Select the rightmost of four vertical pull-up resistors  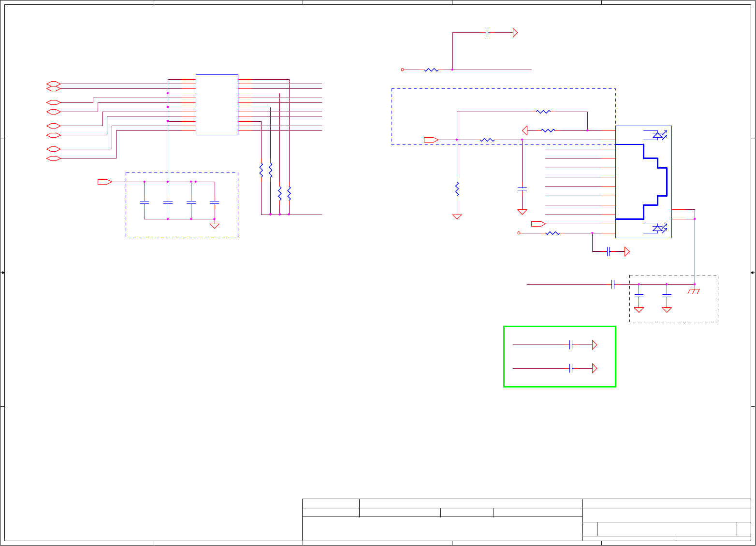[289, 194]
